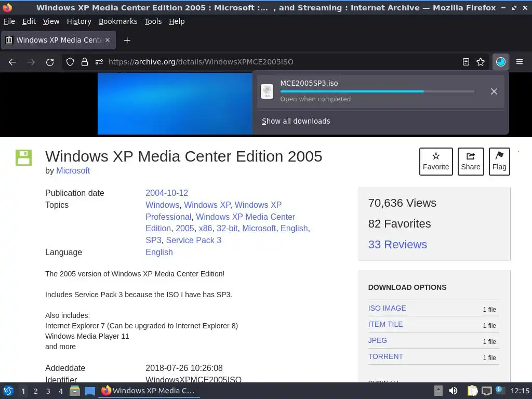
Task: Click the blue preview image thumbnail
Action: pyautogui.click(x=175, y=103)
